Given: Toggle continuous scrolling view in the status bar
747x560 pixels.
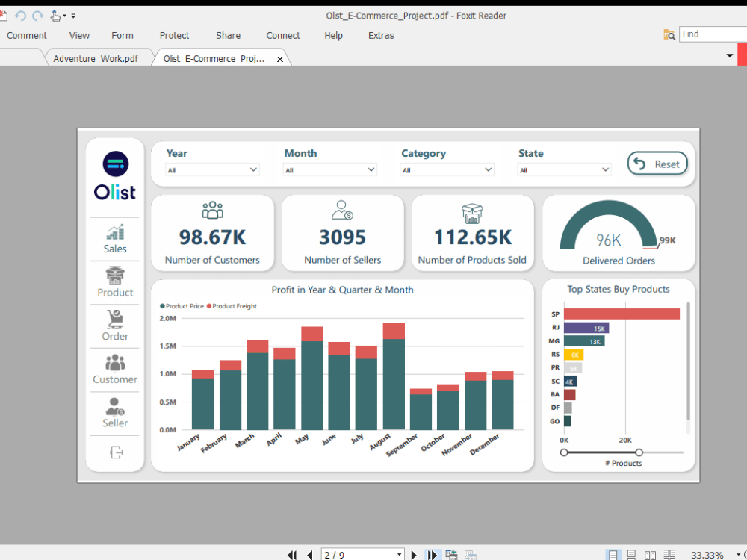Looking at the screenshot, I should coord(631,554).
